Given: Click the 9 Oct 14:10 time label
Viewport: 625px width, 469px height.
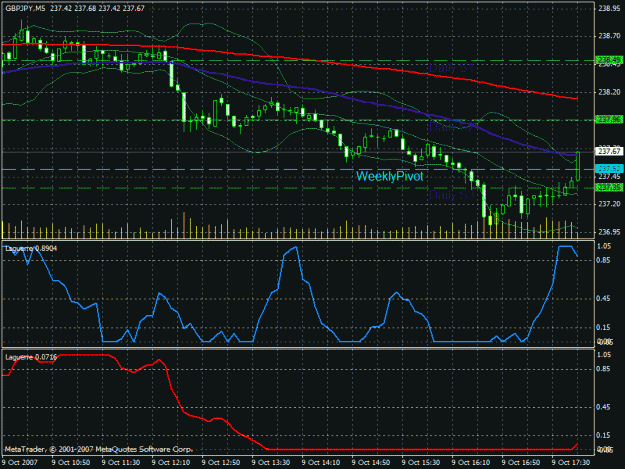Looking at the screenshot, I should coord(321,463).
